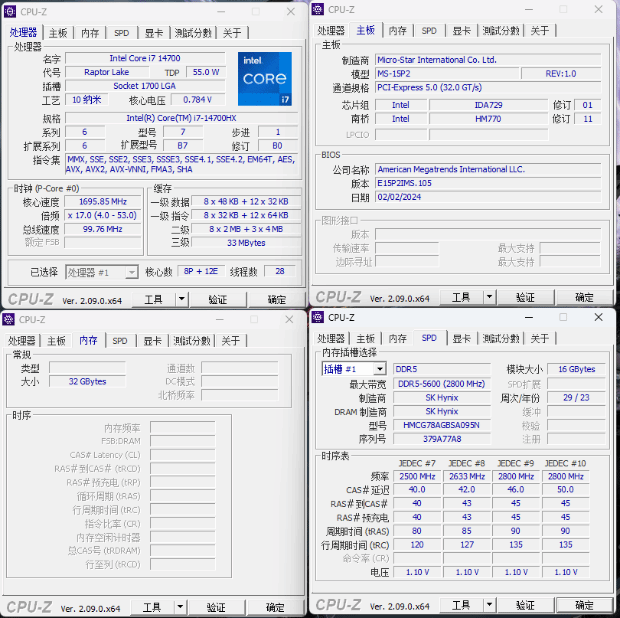Viewport: 620px width, 618px height.
Task: Open memory slot dropdown 插槽 #1
Action: (354, 369)
